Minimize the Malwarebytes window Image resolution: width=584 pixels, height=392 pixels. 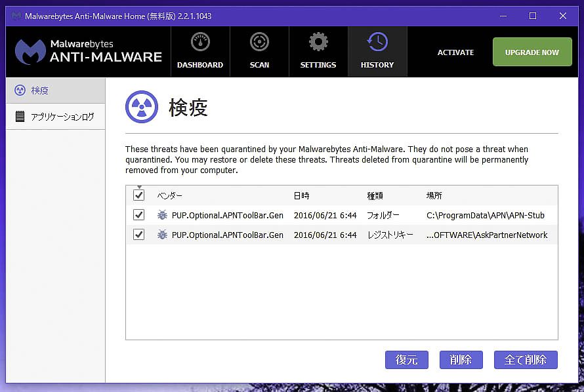503,16
